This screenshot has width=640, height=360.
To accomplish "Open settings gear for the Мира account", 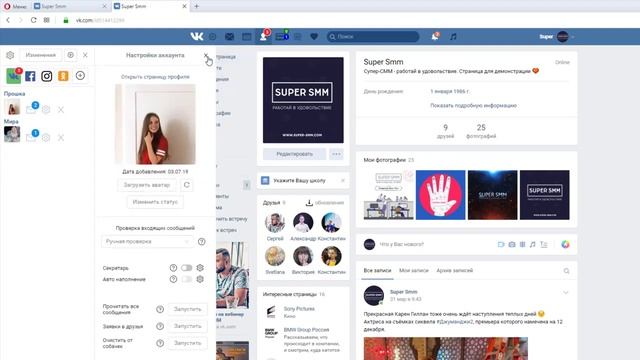I will [46, 138].
